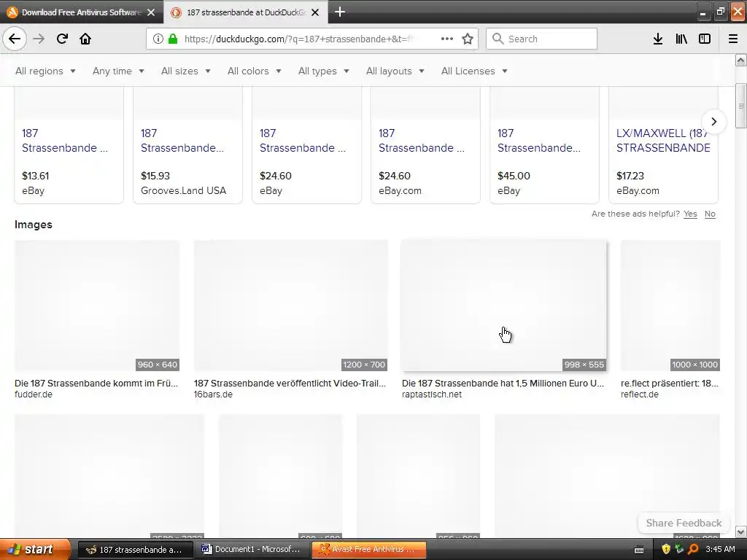Close the 187 strassenbande DuckDuckGo tab
Viewport: 747px width, 560px height.
pos(315,12)
